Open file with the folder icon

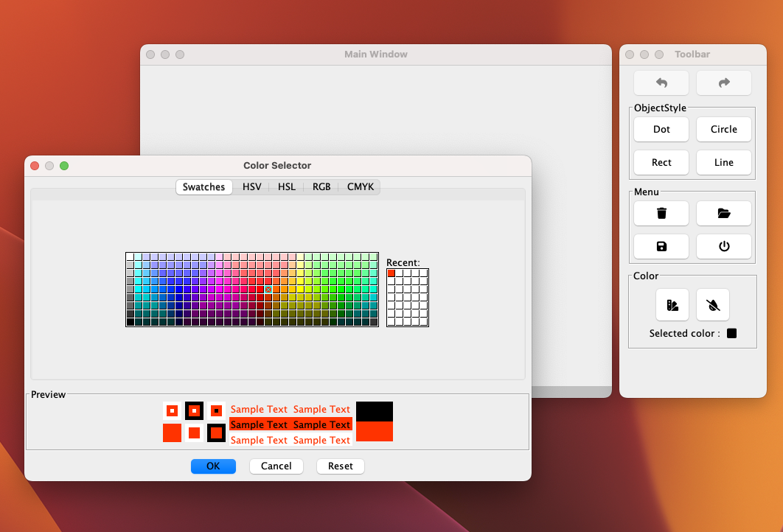click(724, 214)
